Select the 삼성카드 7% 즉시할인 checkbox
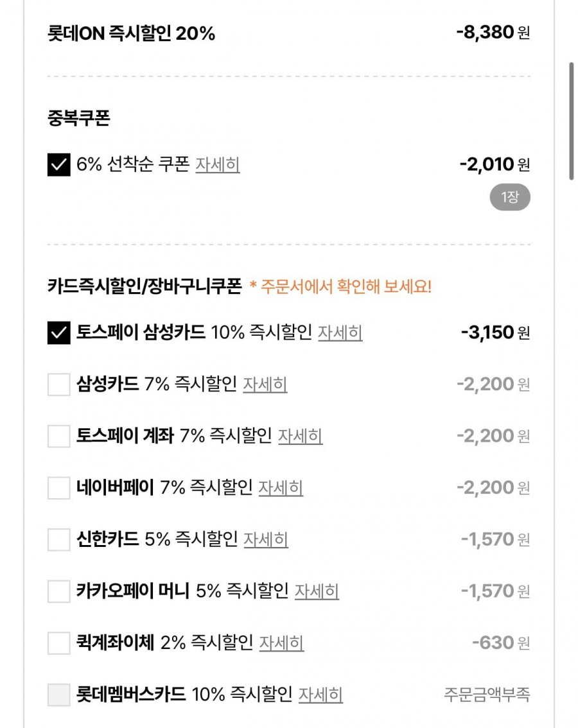578x728 pixels. coord(58,385)
